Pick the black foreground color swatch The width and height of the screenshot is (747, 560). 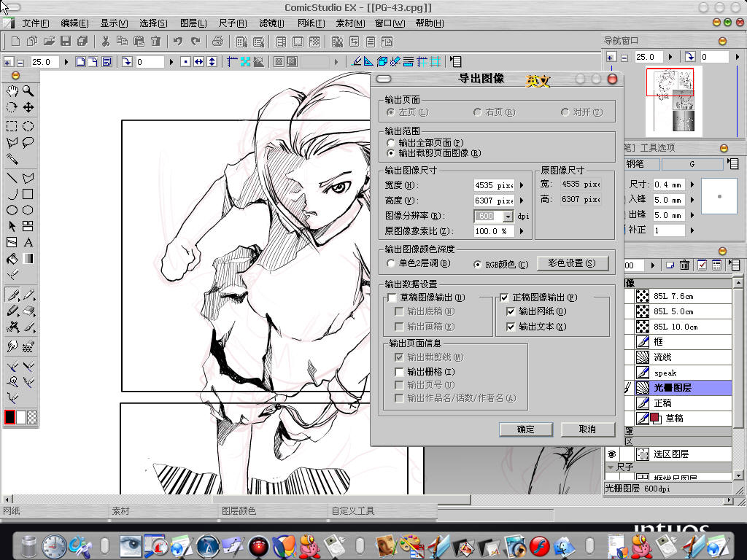(9, 417)
